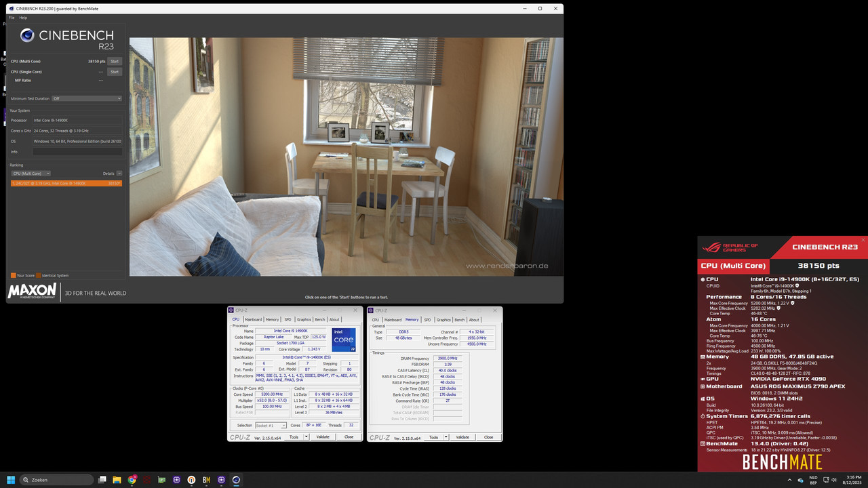Viewport: 868px width, 488px height.
Task: Click Close button in right CPU-Z window
Action: point(488,437)
